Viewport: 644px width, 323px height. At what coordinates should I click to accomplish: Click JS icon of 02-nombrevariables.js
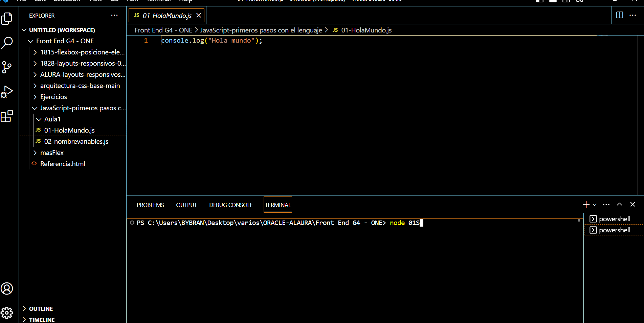click(x=38, y=141)
